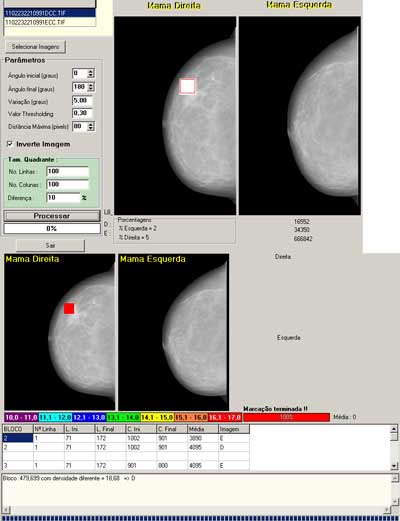The height and width of the screenshot is (521, 400).
Task: Select the green 13,1 - 14,0 color swatch
Action: coord(123,417)
